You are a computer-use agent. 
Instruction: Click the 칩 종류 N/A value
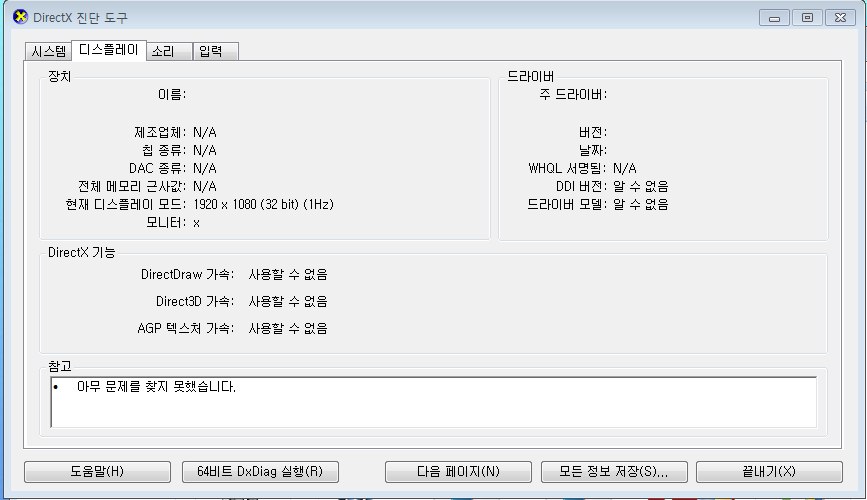tap(205, 150)
